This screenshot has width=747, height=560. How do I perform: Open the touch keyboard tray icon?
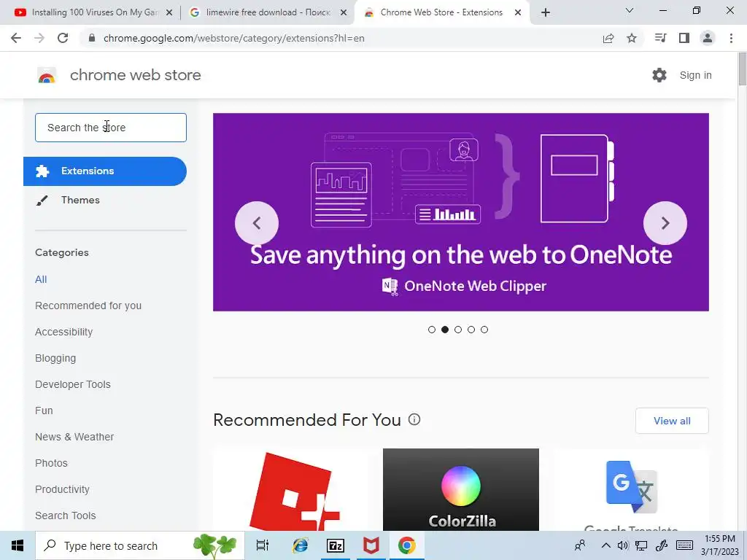pyautogui.click(x=684, y=545)
